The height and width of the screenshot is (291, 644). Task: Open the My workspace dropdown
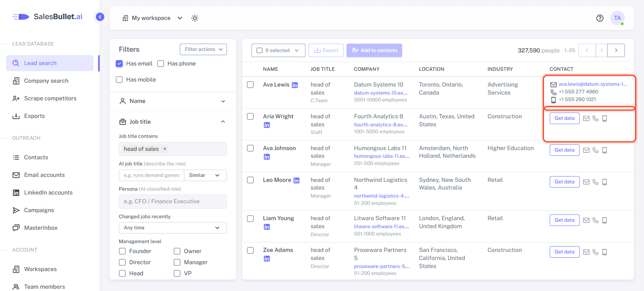pos(152,18)
